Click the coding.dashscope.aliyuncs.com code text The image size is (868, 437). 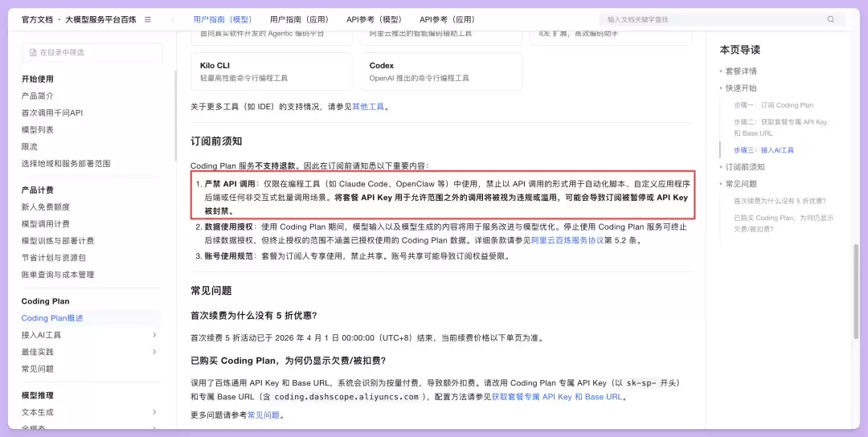[346, 397]
